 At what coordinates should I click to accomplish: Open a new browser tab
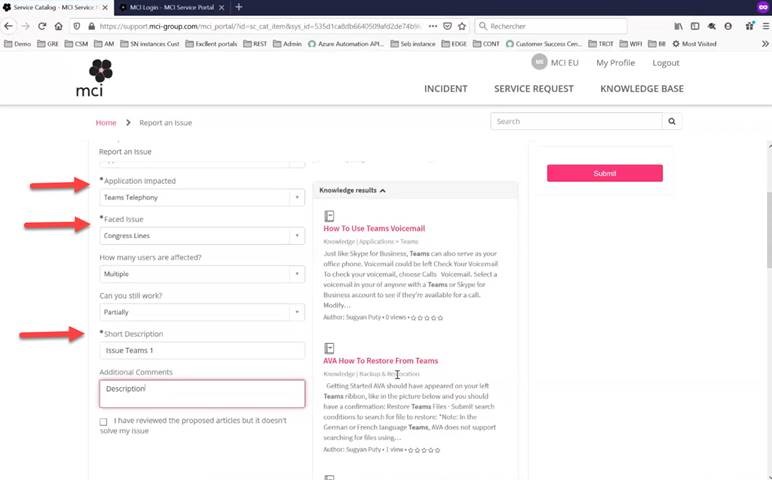(x=239, y=7)
